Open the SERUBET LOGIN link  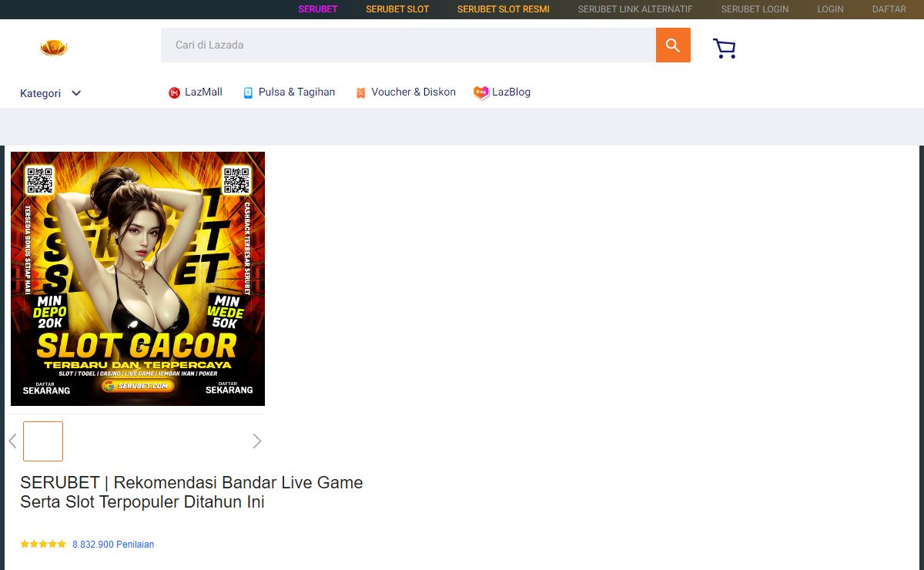click(x=755, y=9)
